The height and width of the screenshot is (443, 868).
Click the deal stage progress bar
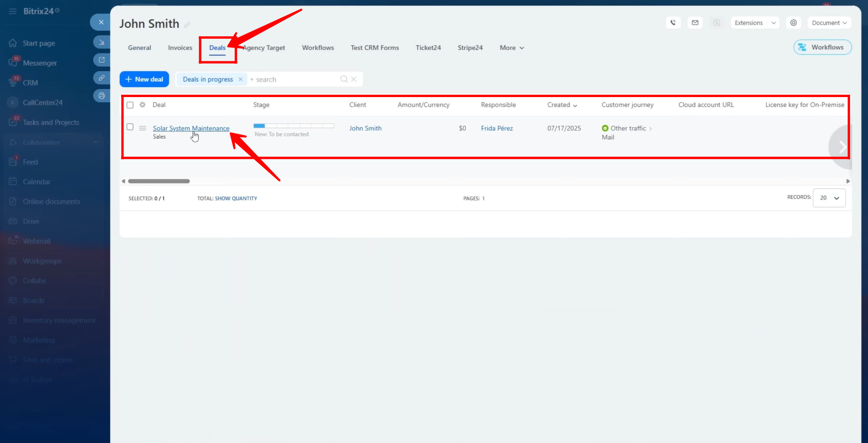coord(293,126)
